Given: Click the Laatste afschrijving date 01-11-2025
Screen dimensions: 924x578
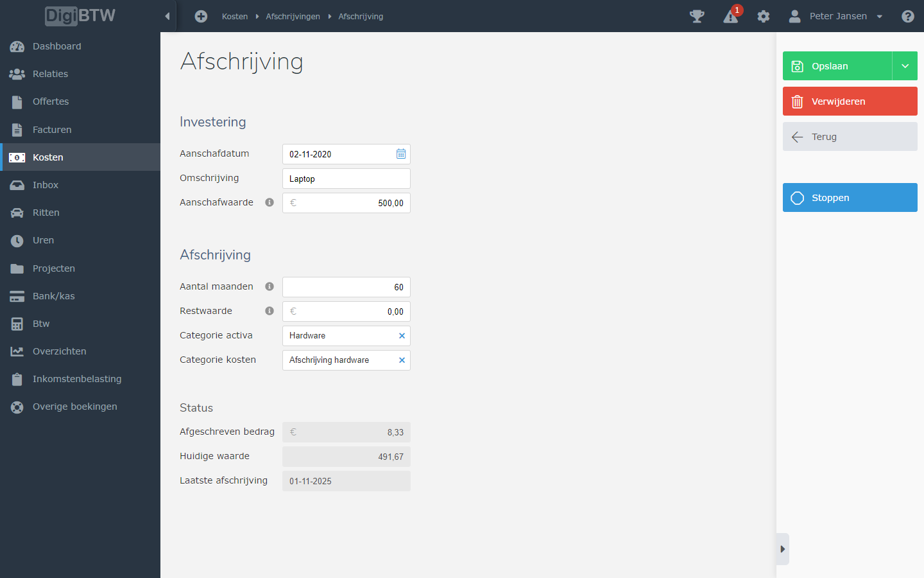Looking at the screenshot, I should click(x=346, y=481).
